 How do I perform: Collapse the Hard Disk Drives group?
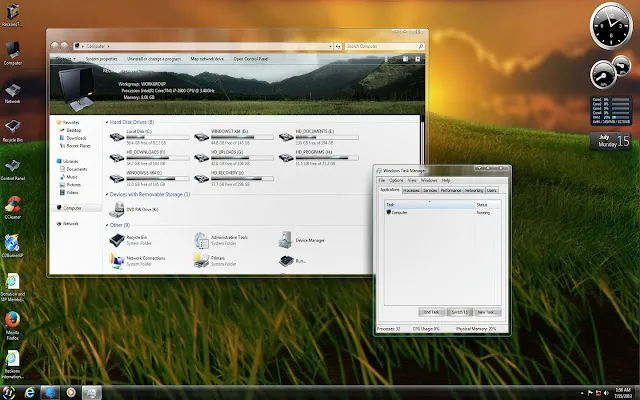coord(107,122)
